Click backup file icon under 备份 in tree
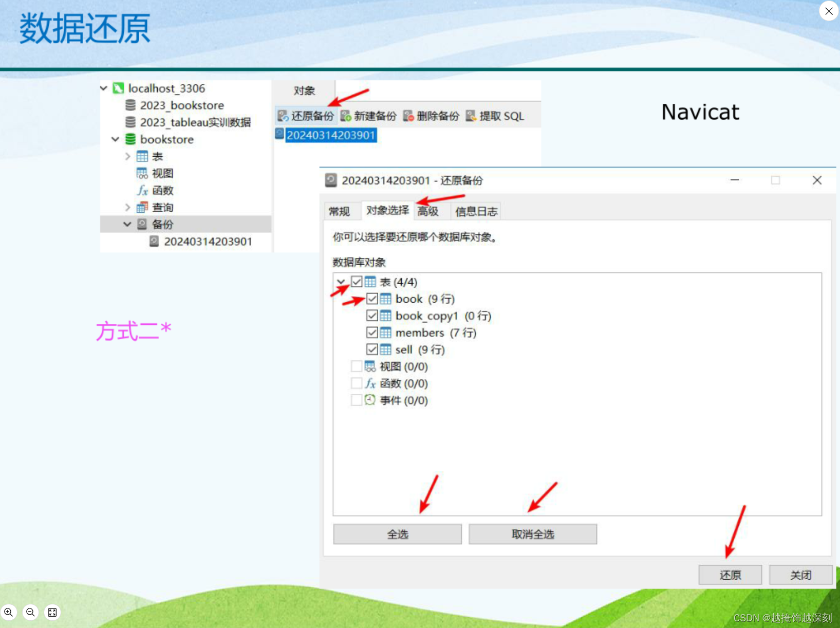The height and width of the screenshot is (628, 840). tap(154, 241)
